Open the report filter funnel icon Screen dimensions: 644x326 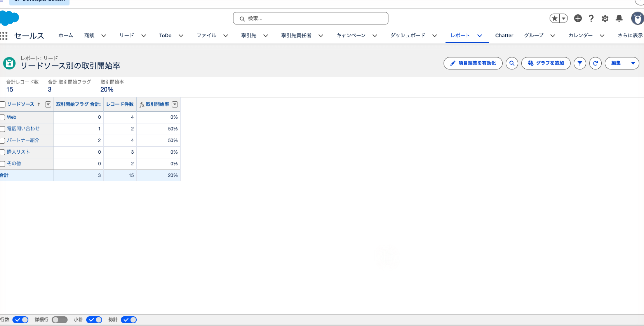point(580,63)
